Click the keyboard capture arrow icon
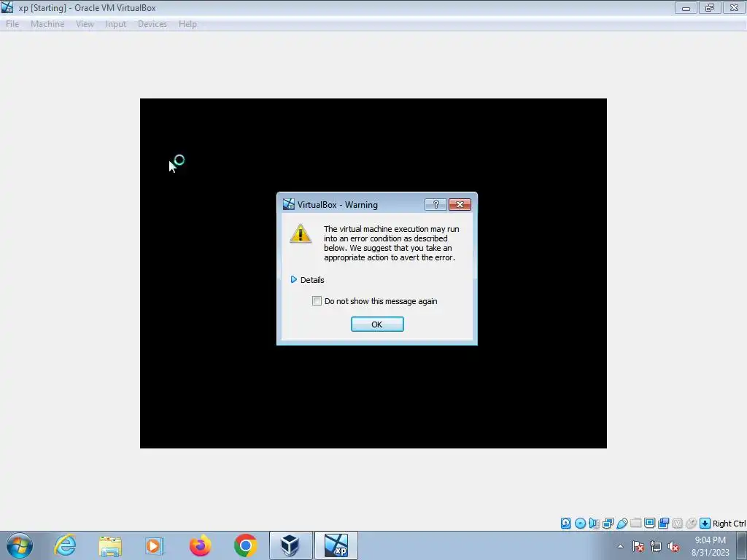Viewport: 747px width, 560px height. click(705, 524)
